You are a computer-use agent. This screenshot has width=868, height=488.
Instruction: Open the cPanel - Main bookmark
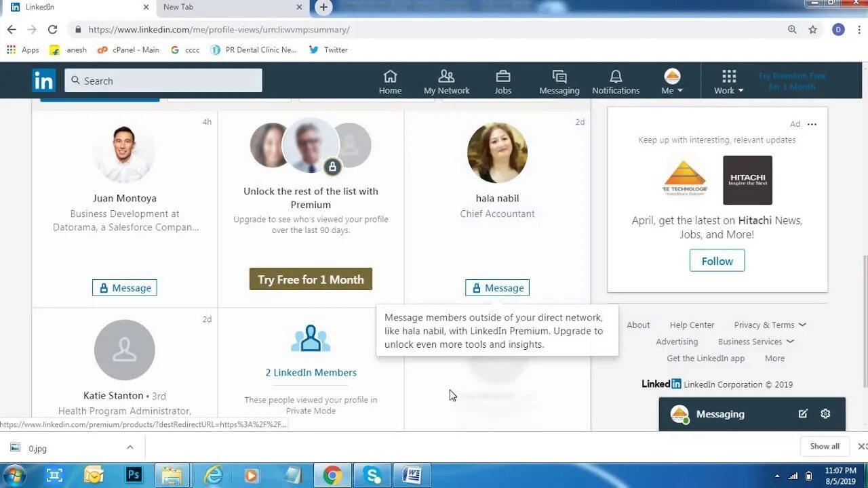tap(128, 49)
